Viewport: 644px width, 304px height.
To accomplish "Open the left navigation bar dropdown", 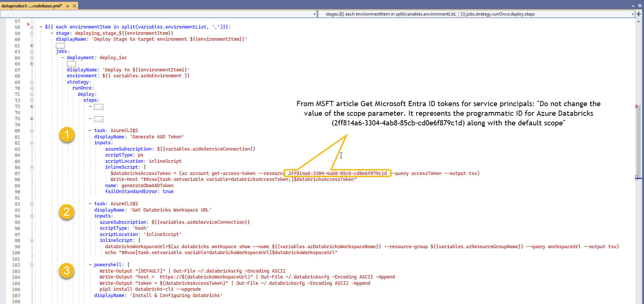I will pos(315,14).
